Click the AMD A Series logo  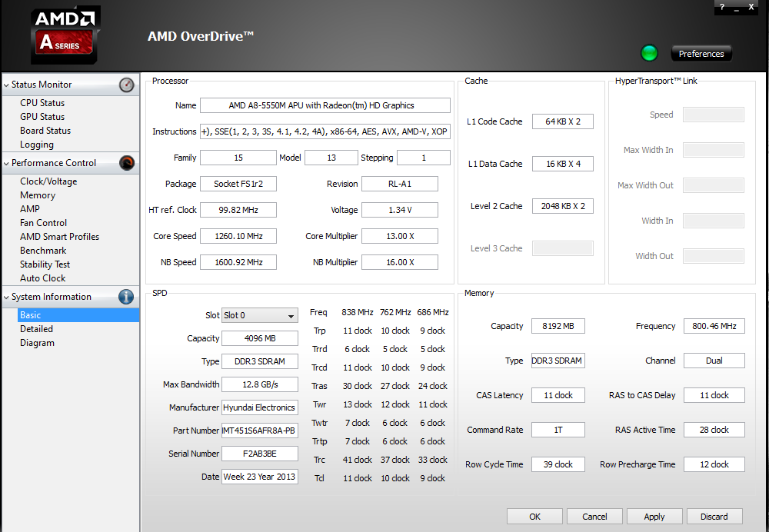65,35
